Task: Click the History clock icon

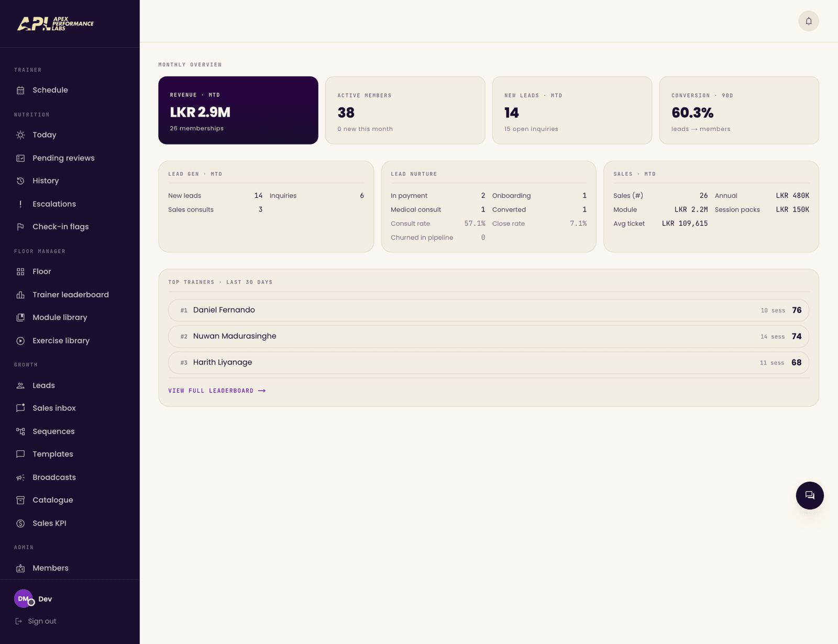Action: point(20,181)
